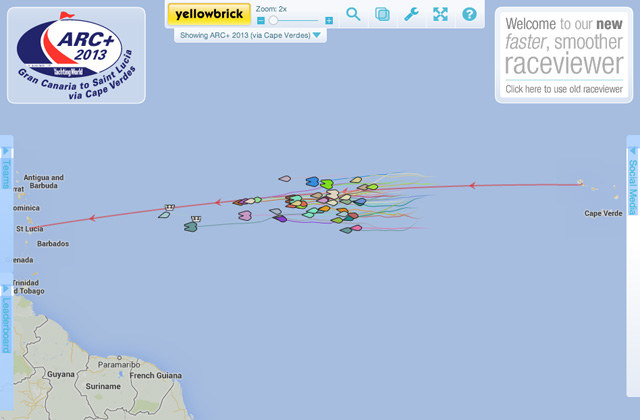
Task: Click the zoom slider handle
Action: coord(273,20)
